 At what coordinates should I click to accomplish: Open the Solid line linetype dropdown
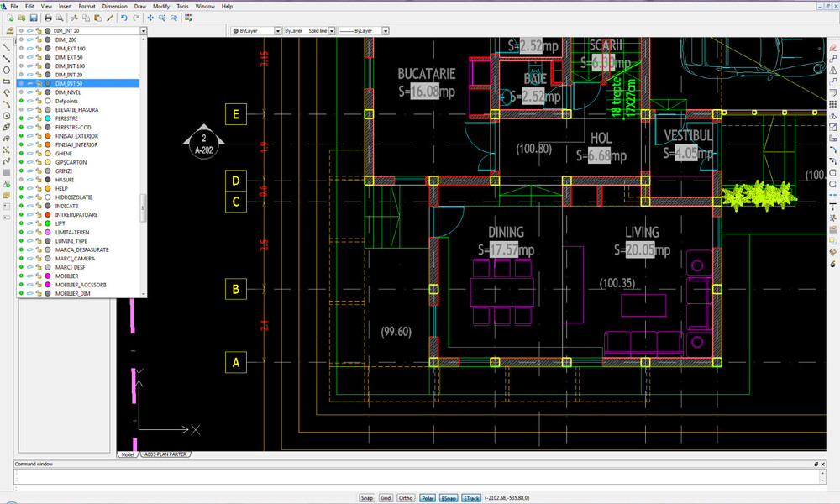pos(330,30)
